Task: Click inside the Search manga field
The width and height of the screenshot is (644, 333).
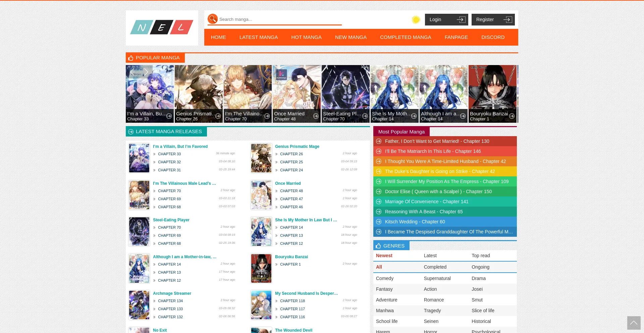Action: point(280,19)
